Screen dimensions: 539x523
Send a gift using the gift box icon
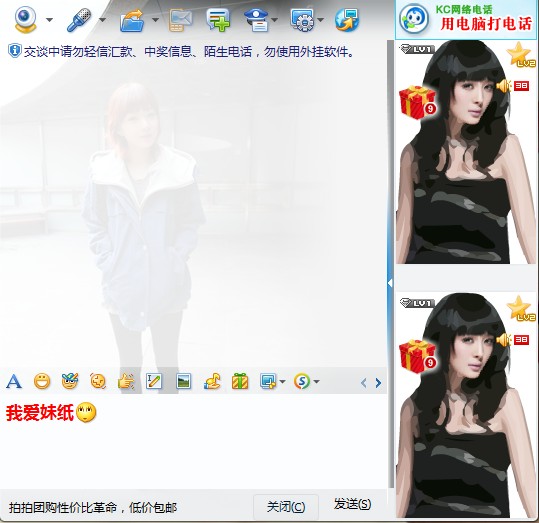click(240, 381)
